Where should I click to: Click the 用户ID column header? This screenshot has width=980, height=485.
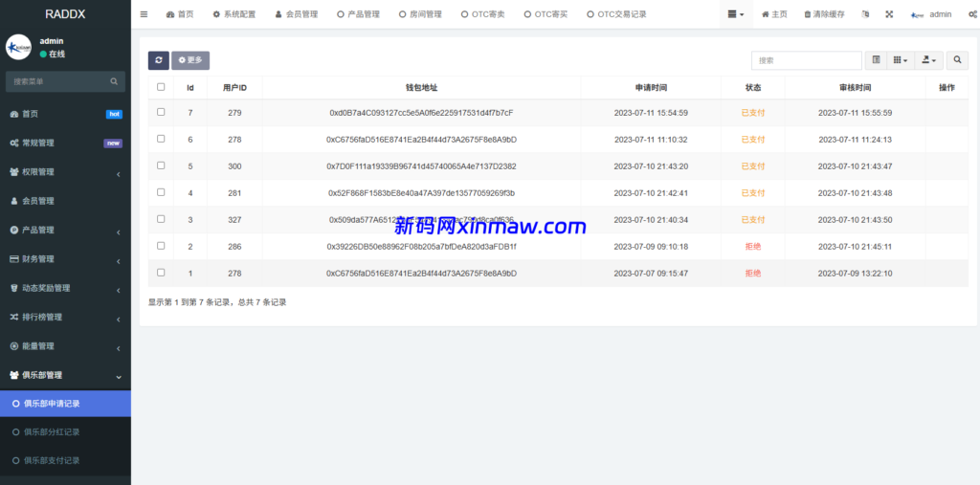click(x=234, y=88)
